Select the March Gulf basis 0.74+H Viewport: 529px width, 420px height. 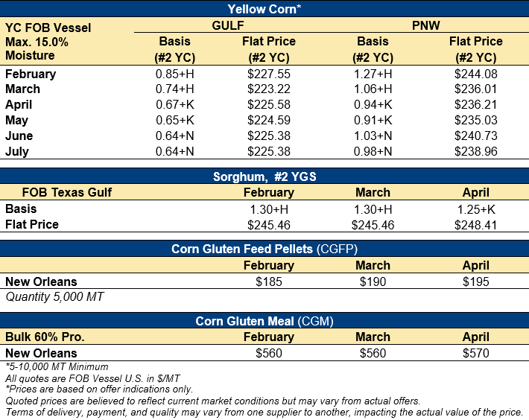point(175,89)
